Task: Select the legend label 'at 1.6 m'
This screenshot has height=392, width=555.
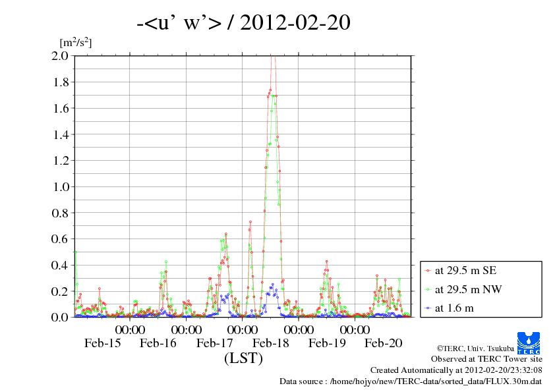Action: point(454,308)
